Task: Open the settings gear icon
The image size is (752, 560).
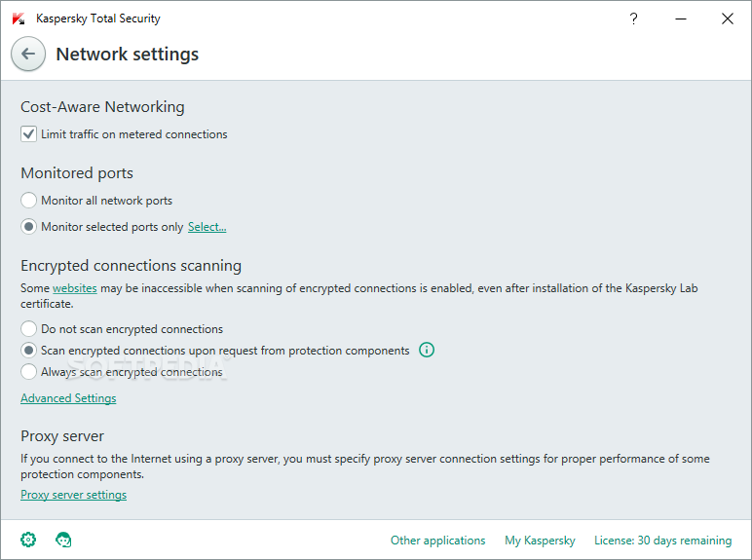Action: 28,540
